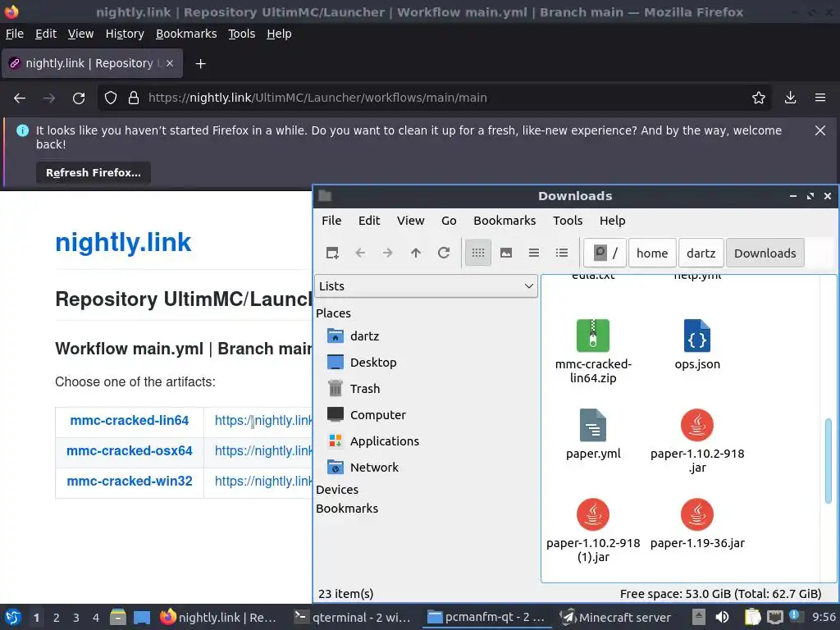The width and height of the screenshot is (840, 630).
Task: Switch to icon view mode
Action: coord(478,253)
